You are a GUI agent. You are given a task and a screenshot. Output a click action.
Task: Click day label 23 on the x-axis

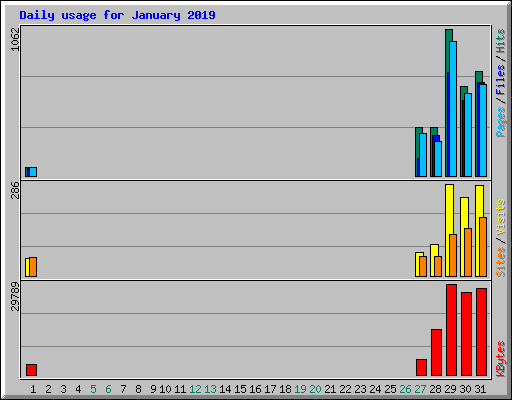click(360, 389)
